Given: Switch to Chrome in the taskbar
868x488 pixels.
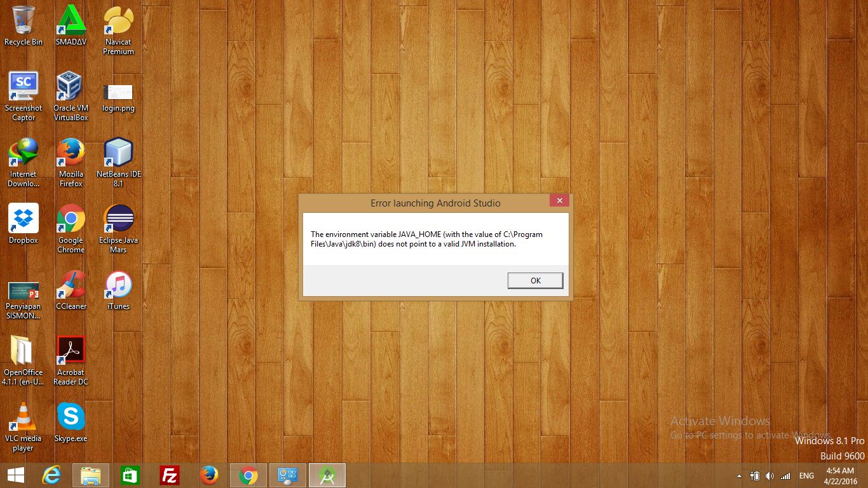Looking at the screenshot, I should (248, 475).
